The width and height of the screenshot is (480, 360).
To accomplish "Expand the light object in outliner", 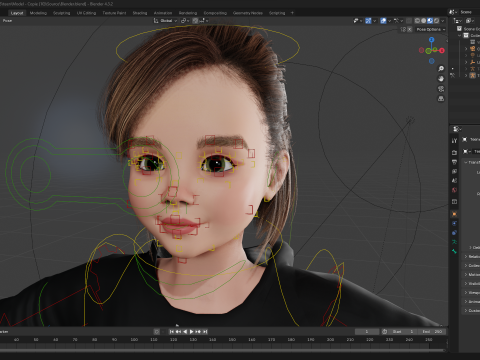I will [466, 55].
